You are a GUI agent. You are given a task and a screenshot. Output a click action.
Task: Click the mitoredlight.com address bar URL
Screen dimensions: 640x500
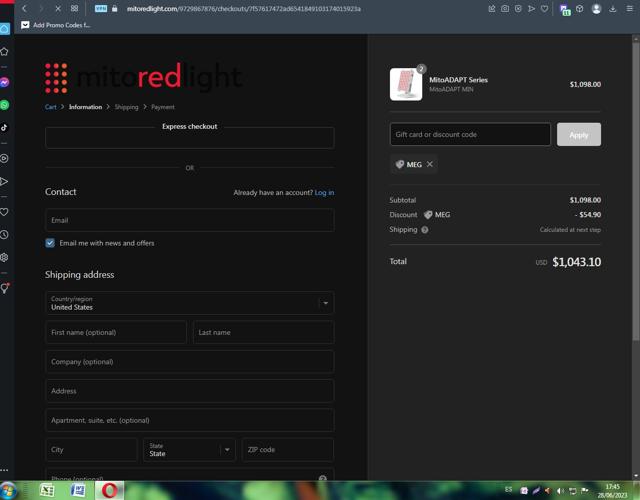coord(244,9)
